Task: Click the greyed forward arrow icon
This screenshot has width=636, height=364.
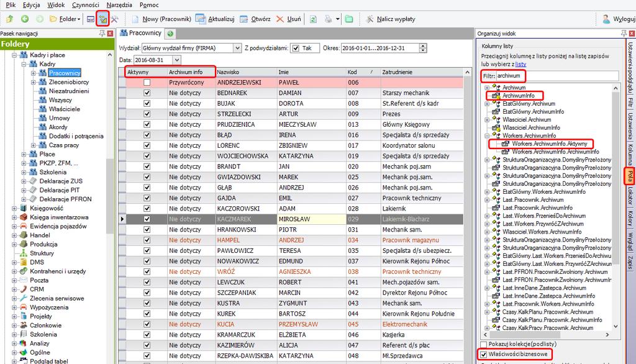Action: coord(39,19)
